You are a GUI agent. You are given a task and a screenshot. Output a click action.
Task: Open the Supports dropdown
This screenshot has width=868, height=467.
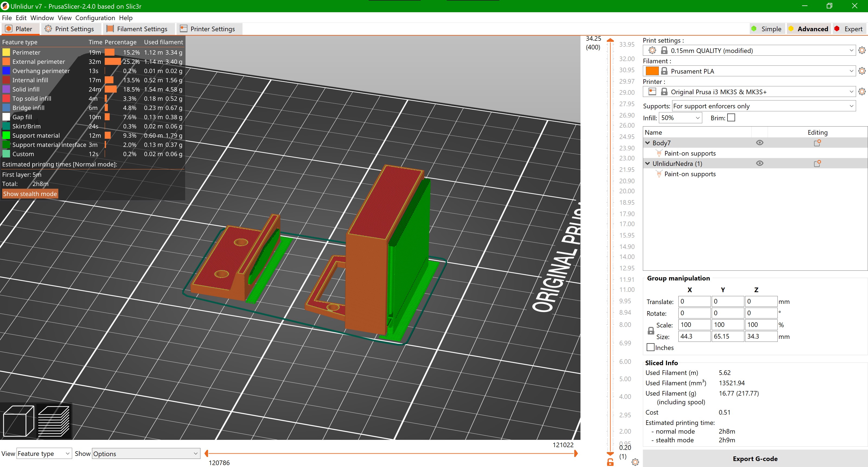764,106
